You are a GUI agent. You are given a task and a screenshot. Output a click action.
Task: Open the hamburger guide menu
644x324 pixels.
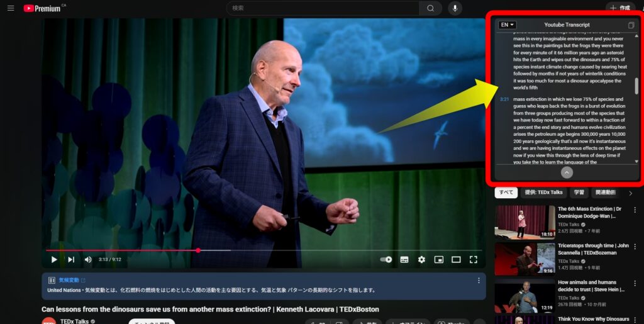11,8
